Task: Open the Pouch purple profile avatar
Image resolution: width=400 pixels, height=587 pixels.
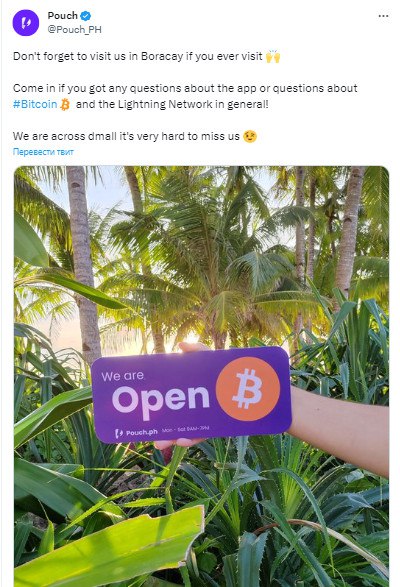Action: 26,23
